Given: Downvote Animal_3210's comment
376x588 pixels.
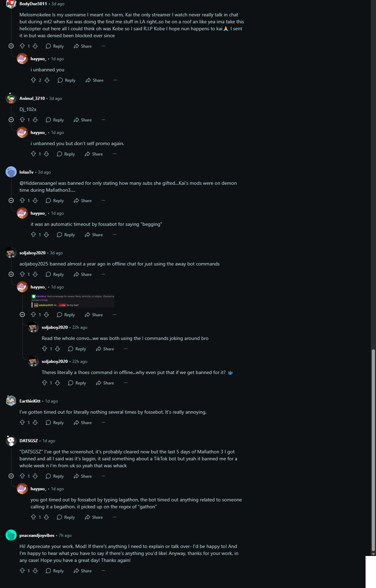Looking at the screenshot, I should pos(35,120).
